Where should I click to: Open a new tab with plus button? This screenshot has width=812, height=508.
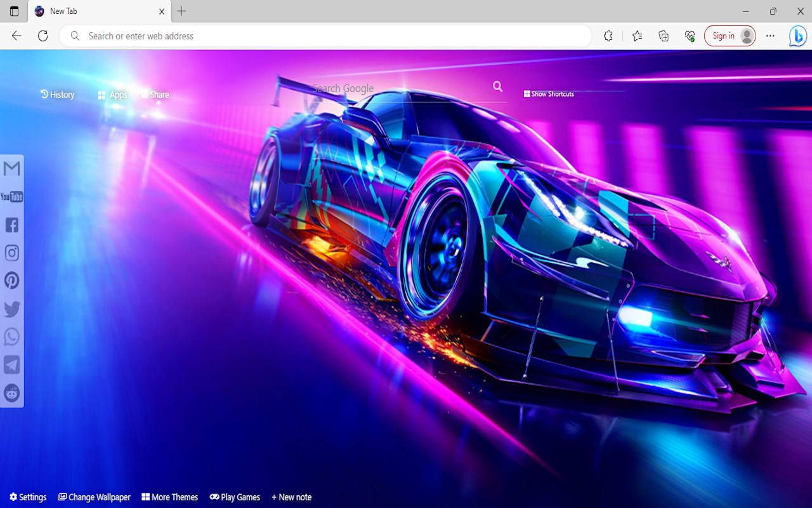(x=181, y=11)
